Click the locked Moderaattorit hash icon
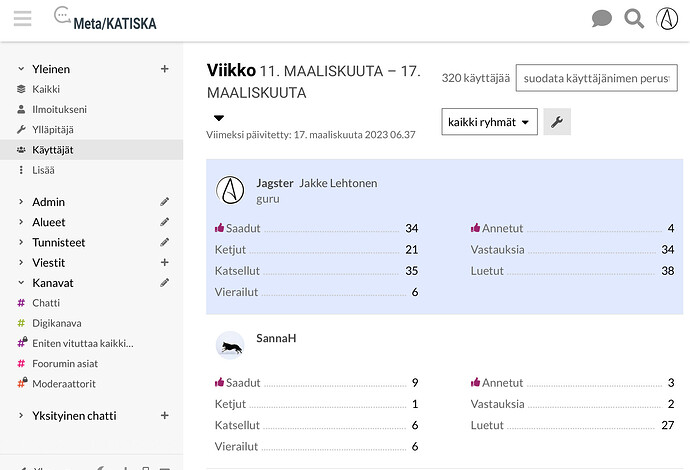 pos(22,383)
